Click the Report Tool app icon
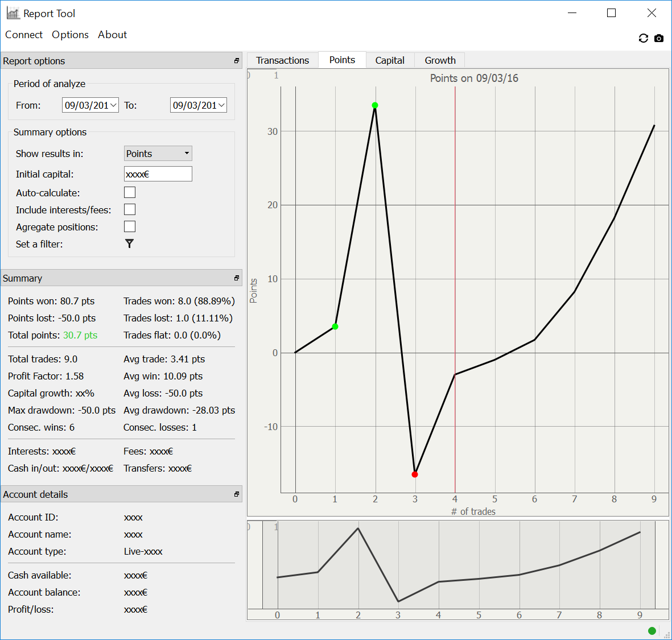672x640 pixels. tap(13, 13)
